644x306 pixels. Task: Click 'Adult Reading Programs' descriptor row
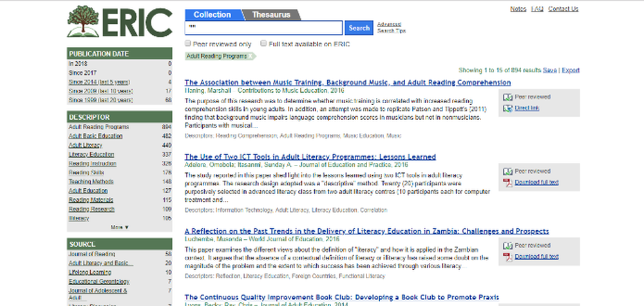pyautogui.click(x=120, y=127)
